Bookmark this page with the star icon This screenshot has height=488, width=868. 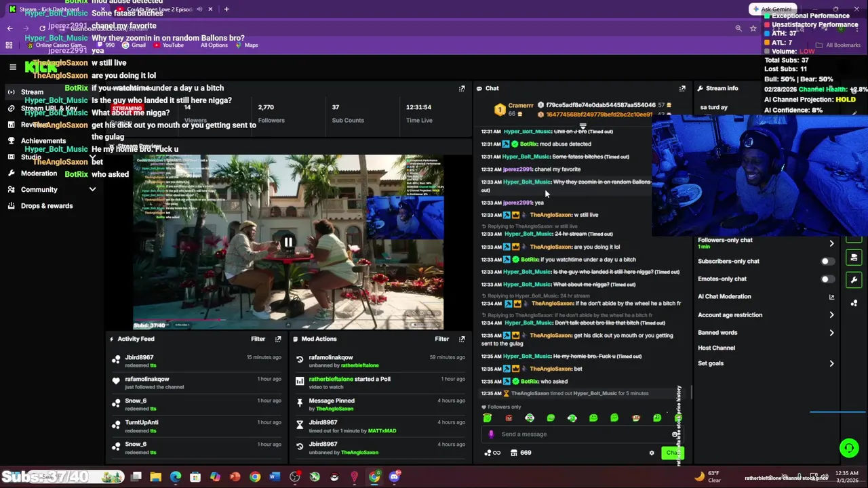[753, 28]
